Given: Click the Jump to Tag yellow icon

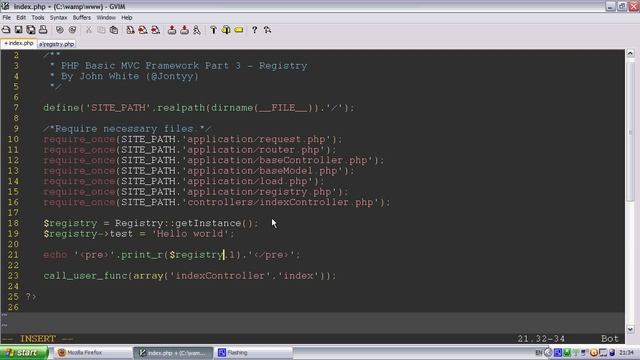Looking at the screenshot, I should coord(239,30).
